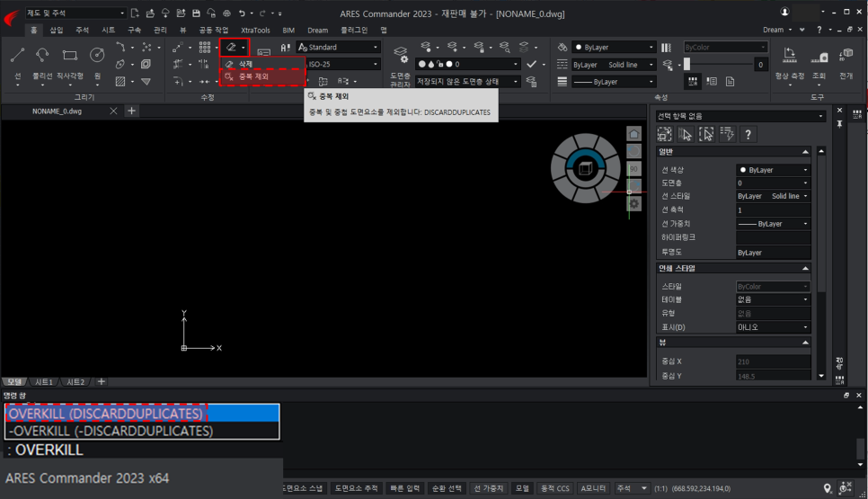Toggle Dynamic CCS (동적 CCS) in status bar

pos(554,488)
